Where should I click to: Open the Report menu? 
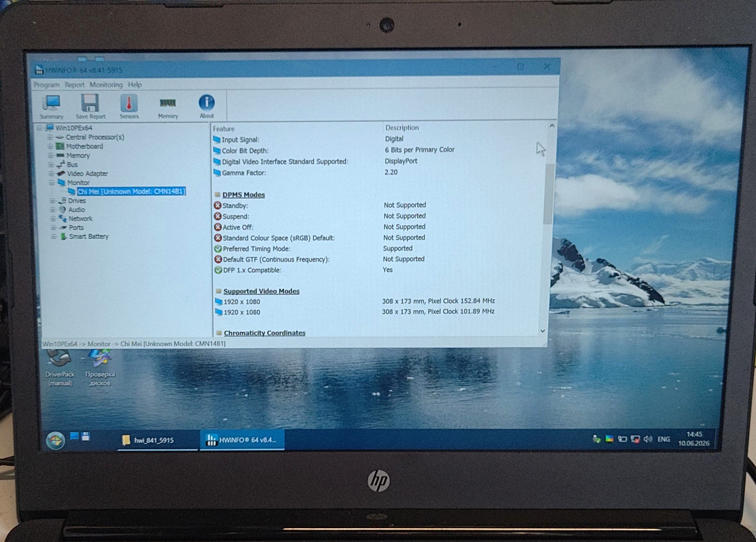click(75, 85)
